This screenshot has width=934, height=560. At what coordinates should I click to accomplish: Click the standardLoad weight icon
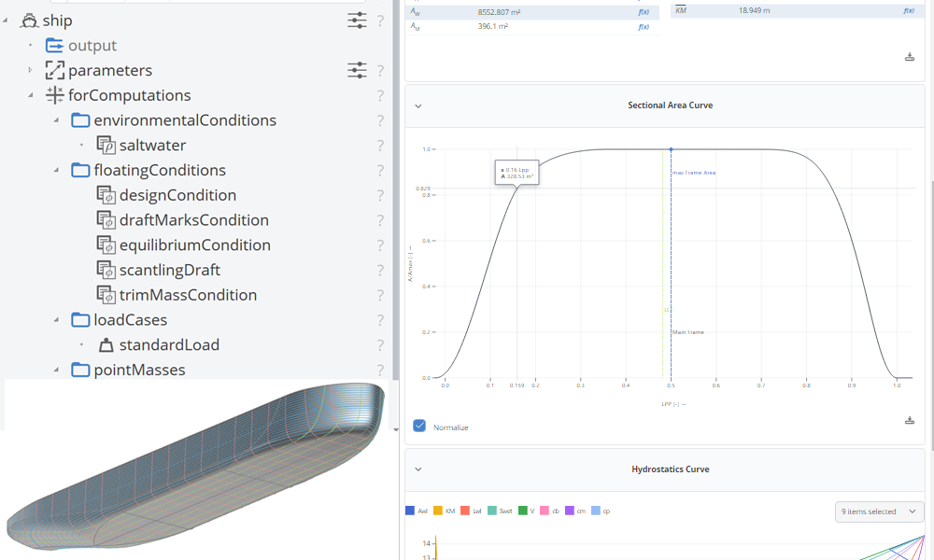pyautogui.click(x=106, y=344)
